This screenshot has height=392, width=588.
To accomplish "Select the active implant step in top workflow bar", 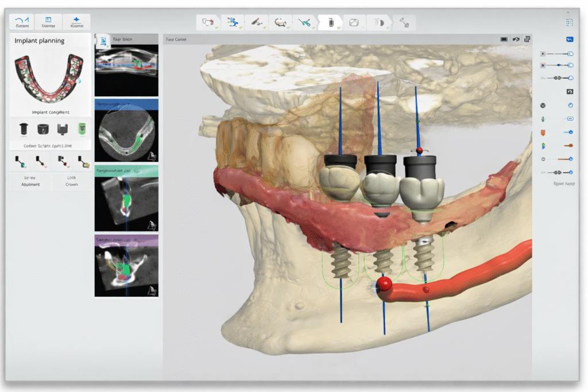I will coord(330,22).
